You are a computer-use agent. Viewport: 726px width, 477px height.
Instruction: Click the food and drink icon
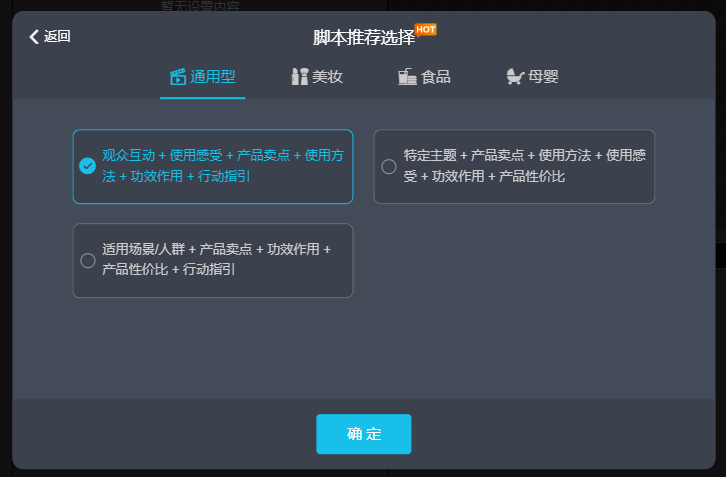point(407,76)
